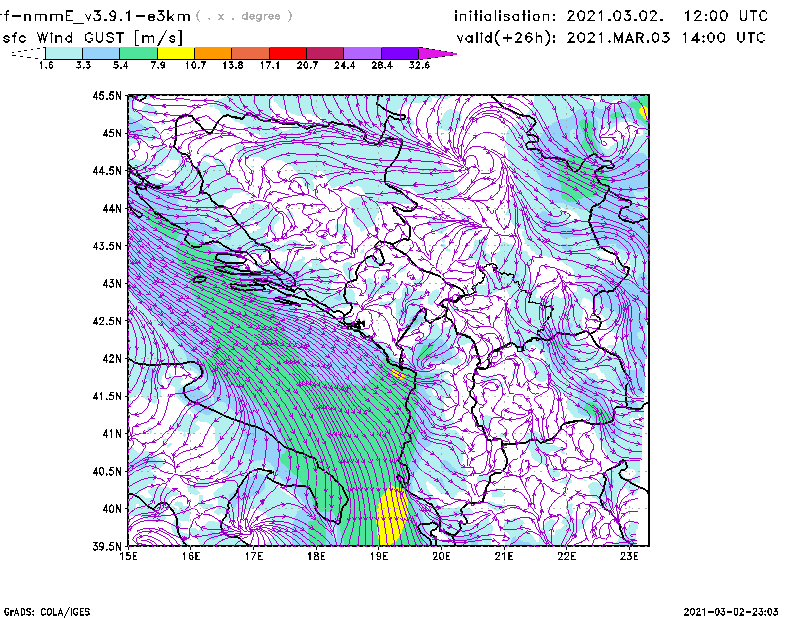Click legend value 3.3

83,65
